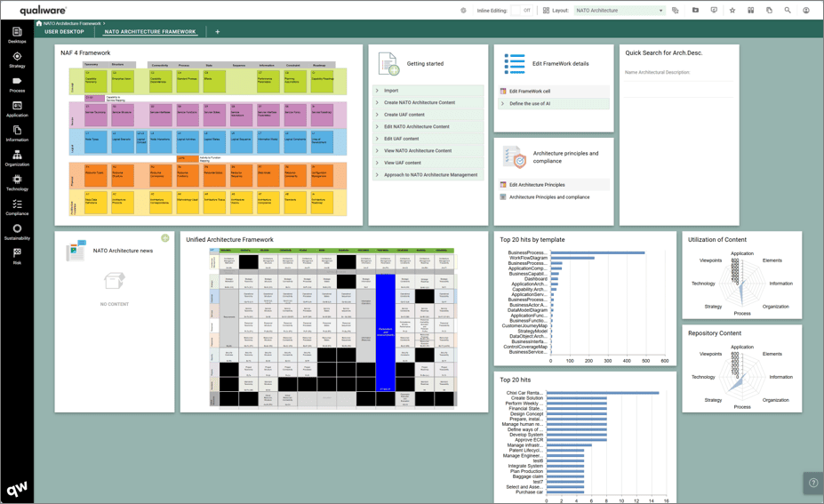824x504 pixels.
Task: Open the Process sidebar section
Action: 17,84
